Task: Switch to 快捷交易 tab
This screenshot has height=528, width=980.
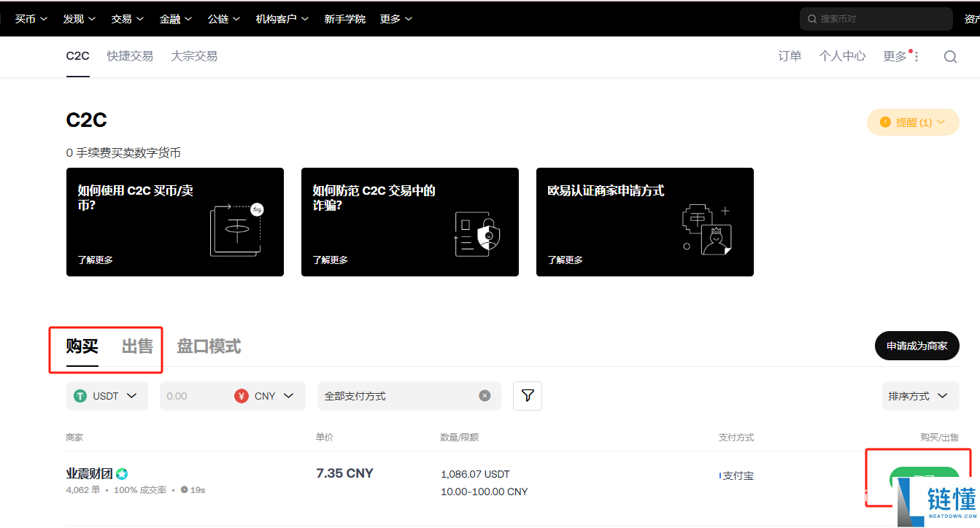Action: [130, 56]
